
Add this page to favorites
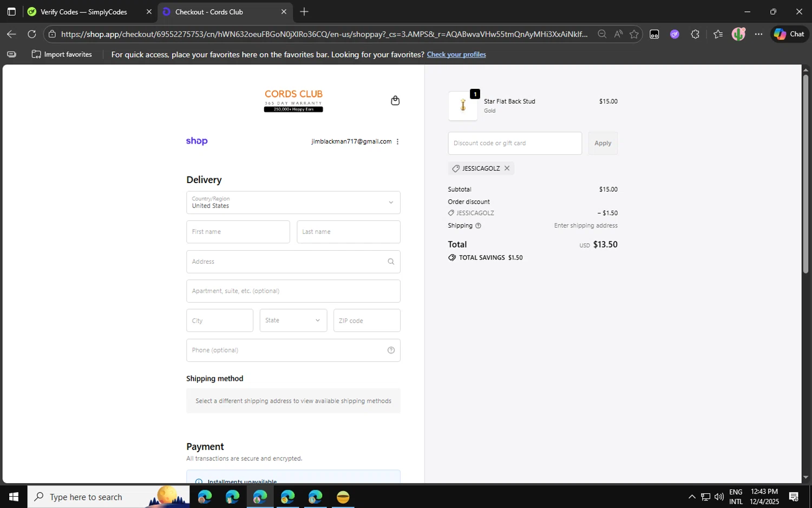[x=634, y=34]
